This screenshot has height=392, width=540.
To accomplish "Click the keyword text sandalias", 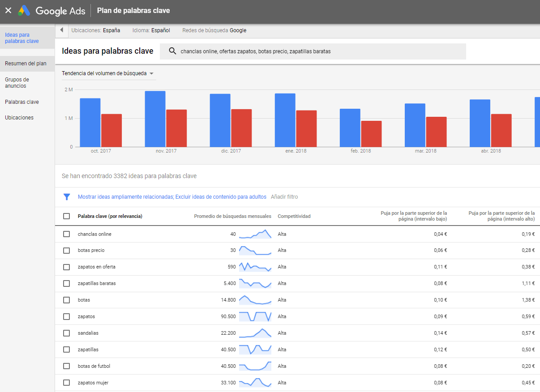I will [x=88, y=333].
